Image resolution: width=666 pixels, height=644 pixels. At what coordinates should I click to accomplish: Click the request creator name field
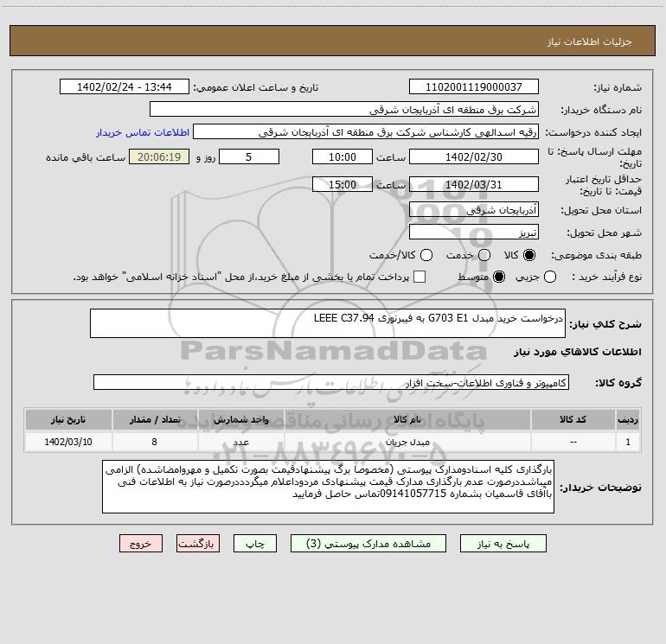[366, 132]
